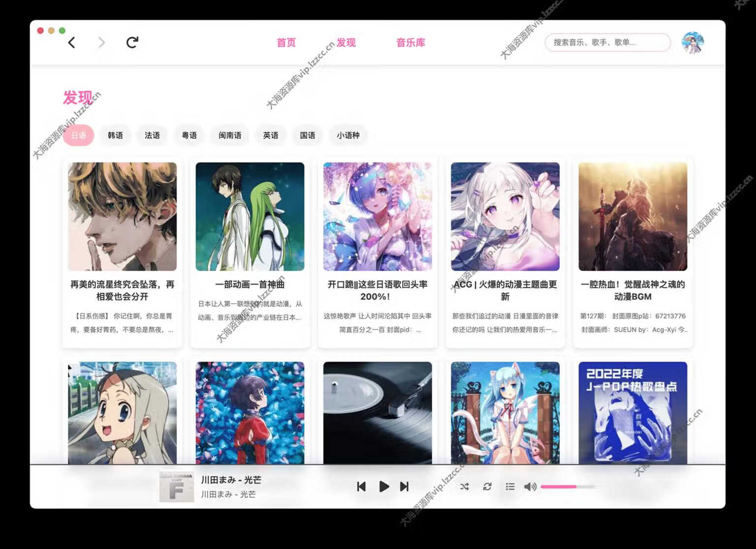Click the description starting 第127期
Image resolution: width=756 pixels, height=549 pixels.
point(633,323)
